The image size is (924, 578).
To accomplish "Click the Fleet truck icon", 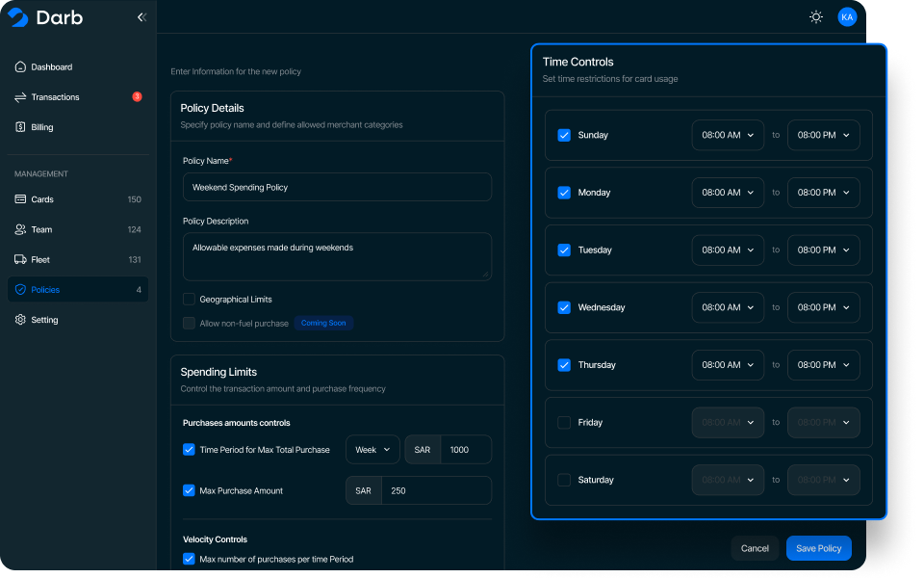I will click(20, 260).
